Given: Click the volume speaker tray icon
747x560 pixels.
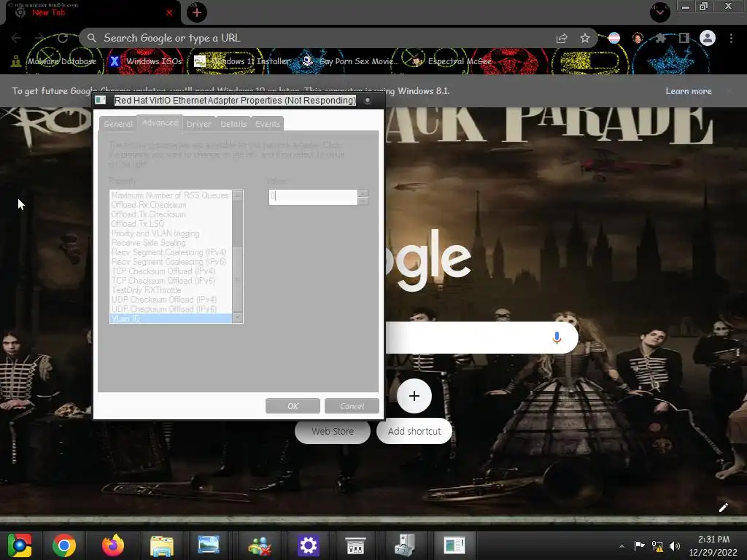Looking at the screenshot, I should (x=675, y=545).
